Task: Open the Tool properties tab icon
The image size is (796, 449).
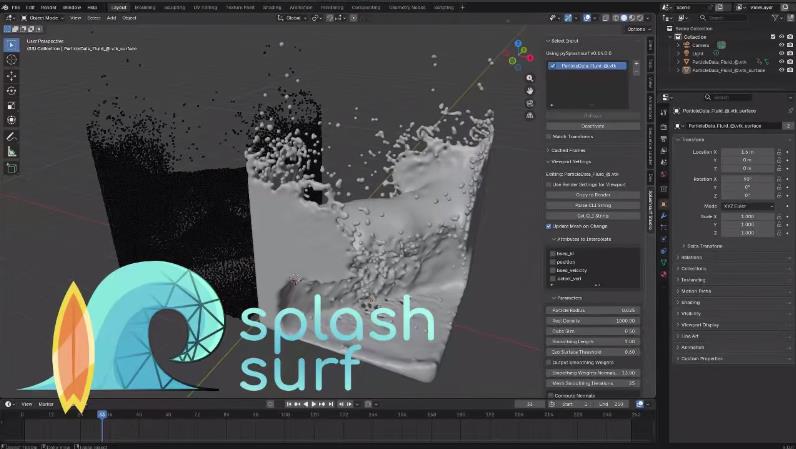Action: tap(664, 112)
